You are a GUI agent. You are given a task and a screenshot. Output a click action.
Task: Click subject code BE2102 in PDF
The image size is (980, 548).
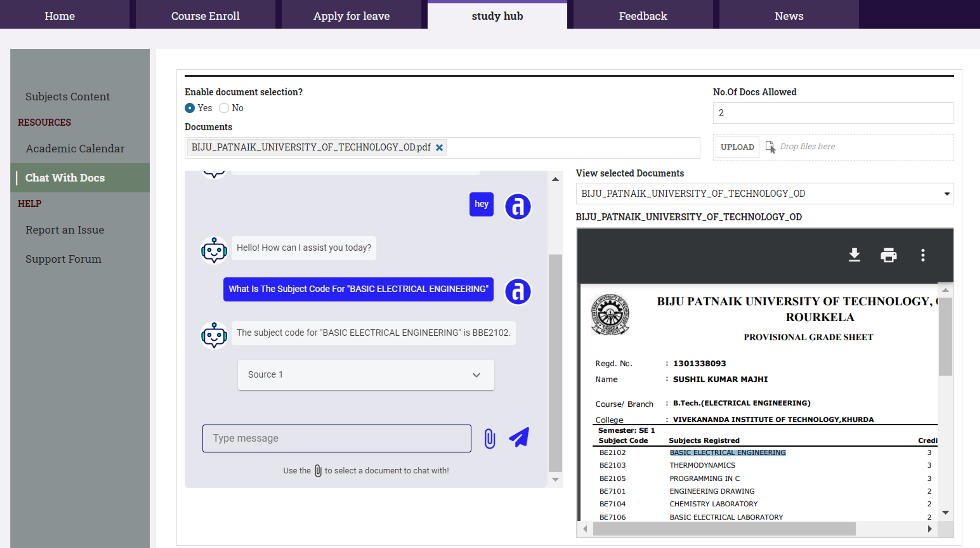[x=612, y=453]
